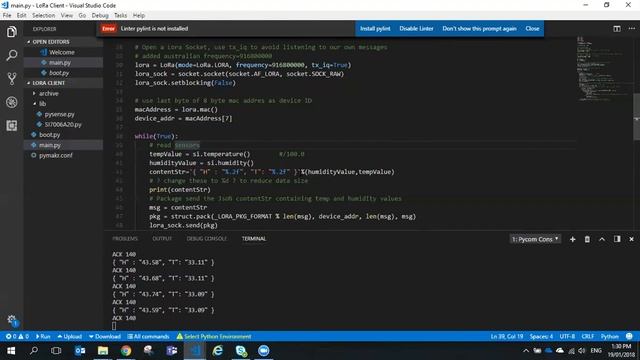Open the File menu
The image size is (640, 360).
click(7, 16)
